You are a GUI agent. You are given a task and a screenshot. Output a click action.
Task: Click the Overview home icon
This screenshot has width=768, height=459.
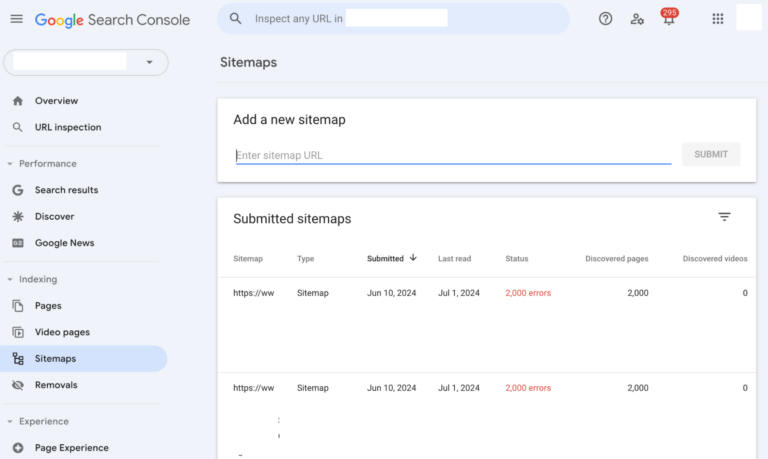[18, 101]
